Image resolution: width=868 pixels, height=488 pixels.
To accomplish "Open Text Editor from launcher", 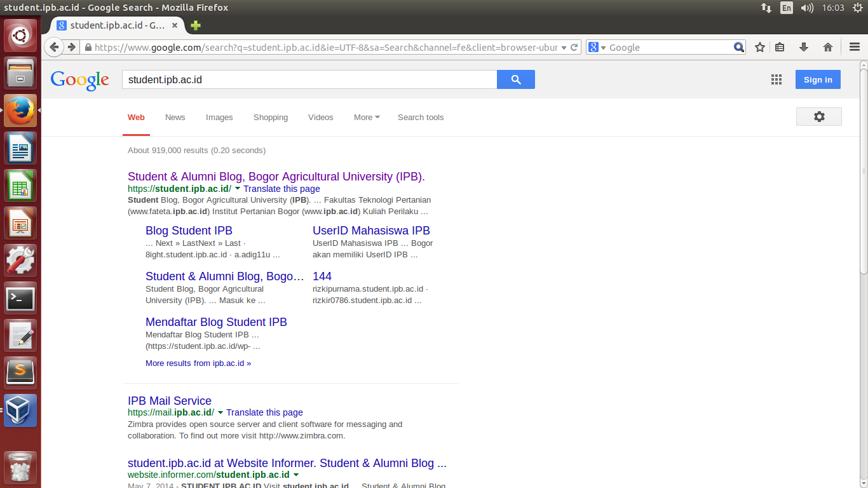I will 21,335.
